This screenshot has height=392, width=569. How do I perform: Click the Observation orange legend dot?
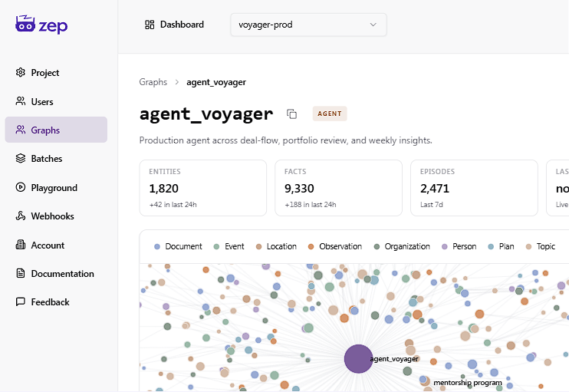311,247
